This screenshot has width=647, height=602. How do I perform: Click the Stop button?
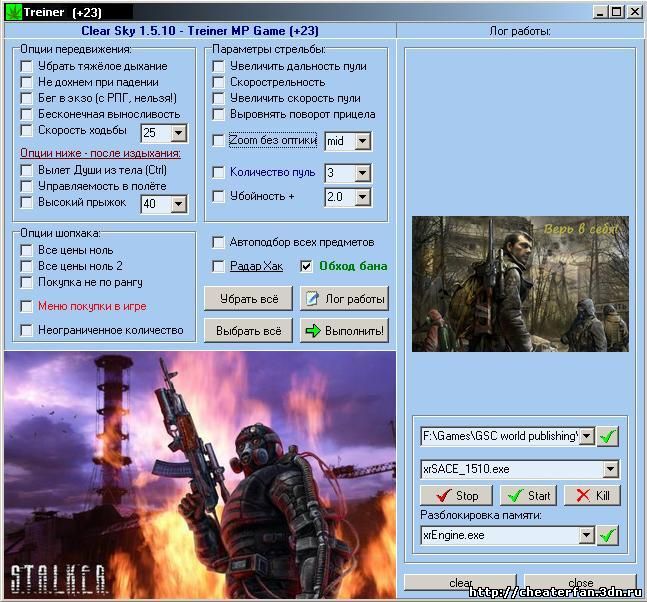coord(456,496)
